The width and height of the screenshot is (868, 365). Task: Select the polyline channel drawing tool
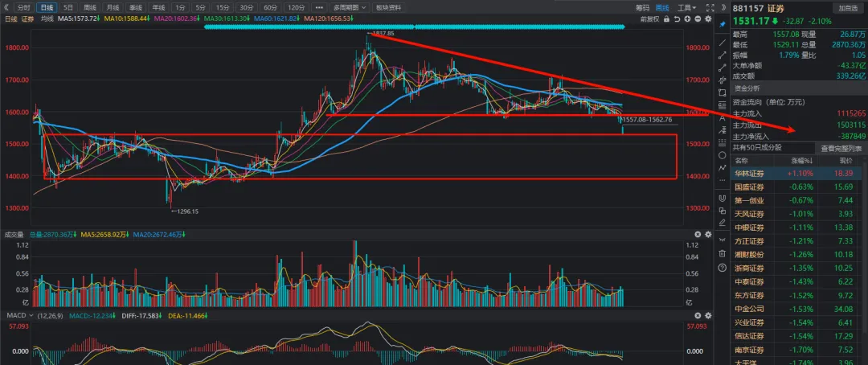coord(722,80)
